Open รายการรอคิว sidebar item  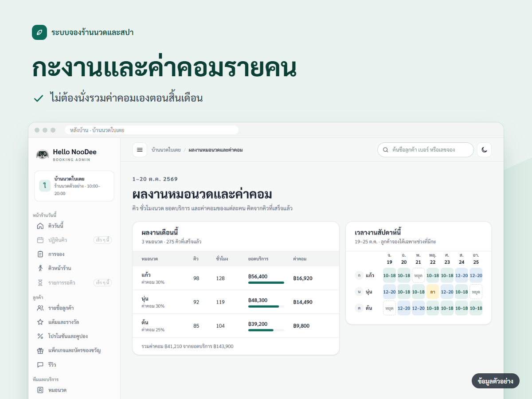click(74, 282)
